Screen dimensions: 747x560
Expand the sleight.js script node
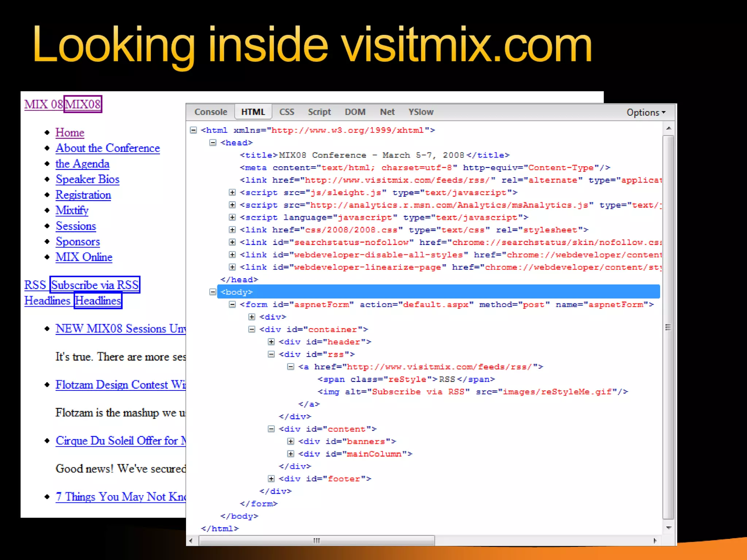tap(232, 192)
